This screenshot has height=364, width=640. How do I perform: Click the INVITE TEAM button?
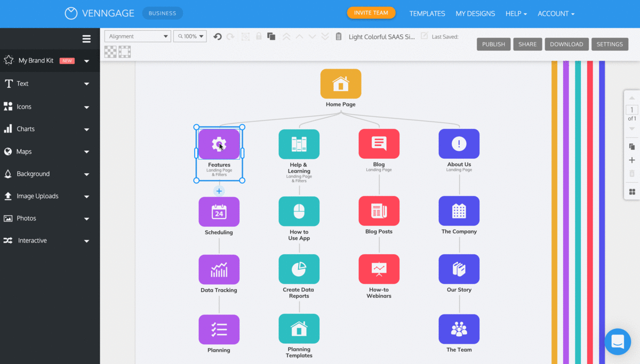tap(371, 13)
